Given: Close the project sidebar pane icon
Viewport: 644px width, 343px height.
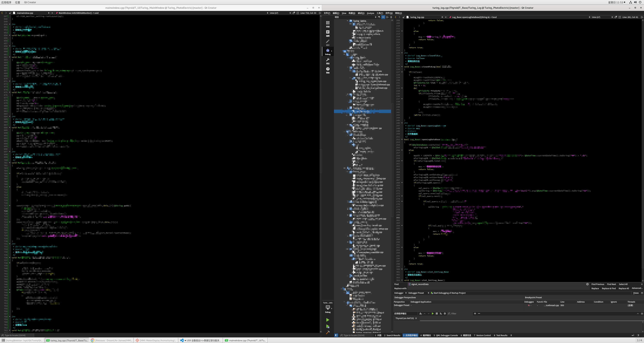Looking at the screenshot, I should coord(391,17).
